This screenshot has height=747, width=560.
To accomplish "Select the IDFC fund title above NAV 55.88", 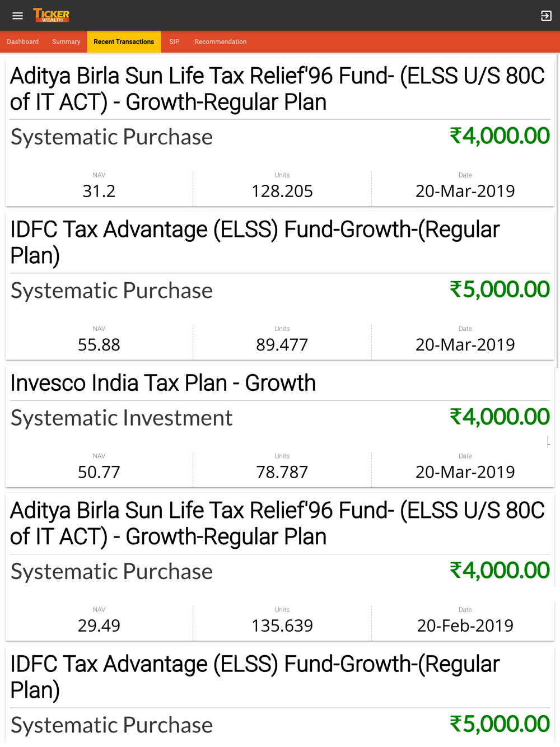I will [x=255, y=242].
